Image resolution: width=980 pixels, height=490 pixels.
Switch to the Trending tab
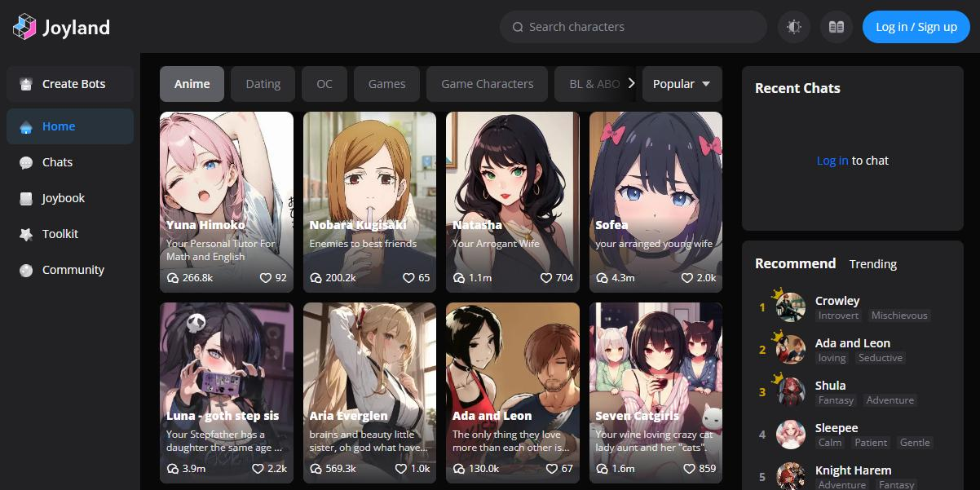873,264
